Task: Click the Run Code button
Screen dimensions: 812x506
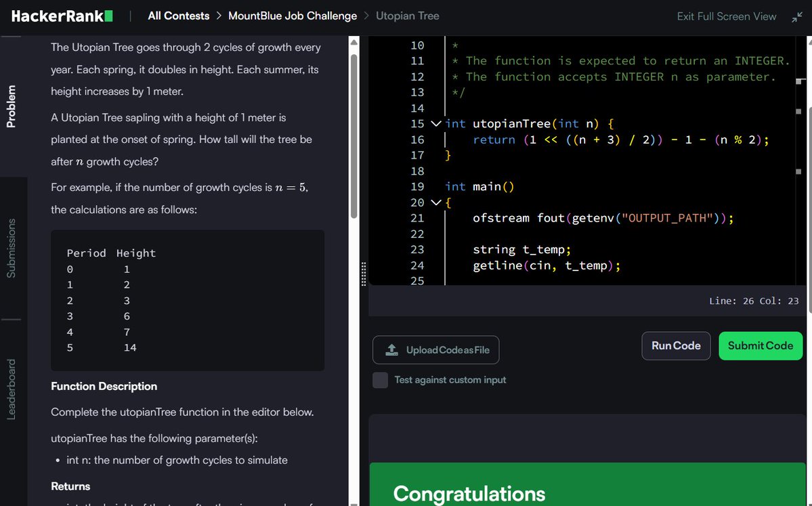Action: tap(676, 346)
